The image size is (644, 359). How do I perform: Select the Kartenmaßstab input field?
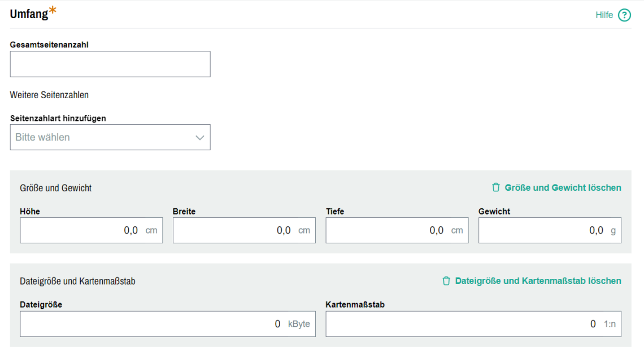click(x=458, y=324)
